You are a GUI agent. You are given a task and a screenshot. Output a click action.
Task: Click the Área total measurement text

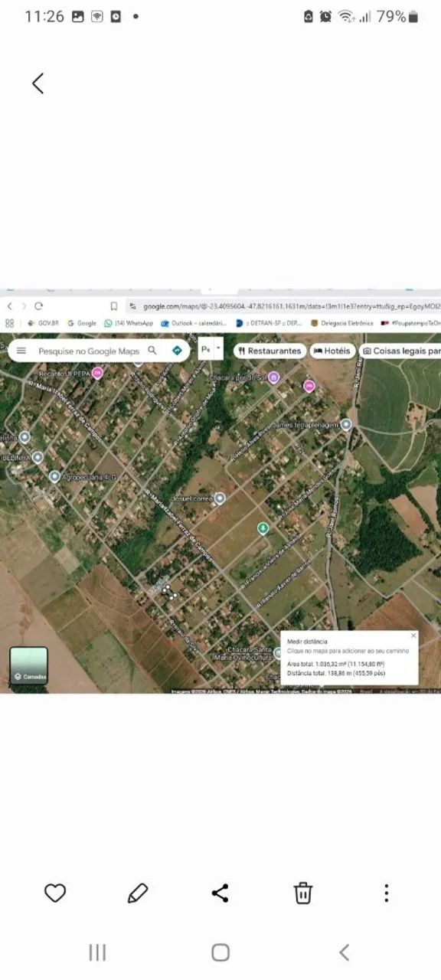pyautogui.click(x=335, y=664)
